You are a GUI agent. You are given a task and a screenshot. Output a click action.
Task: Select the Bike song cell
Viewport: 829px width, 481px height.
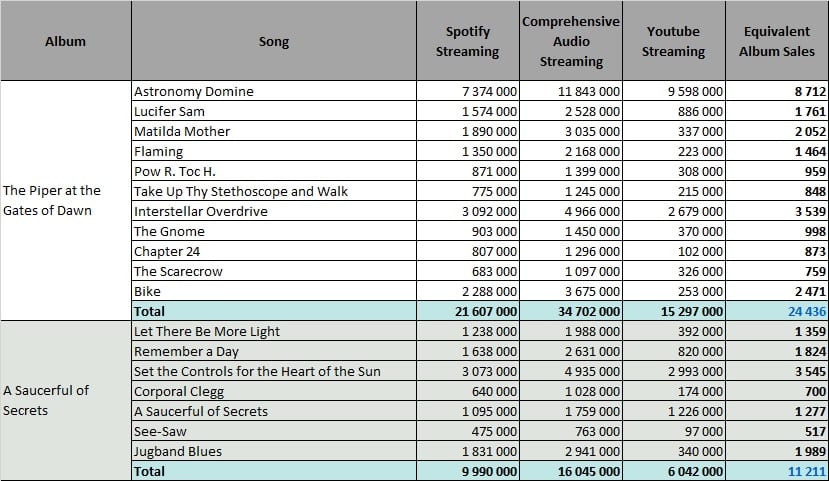click(274, 291)
